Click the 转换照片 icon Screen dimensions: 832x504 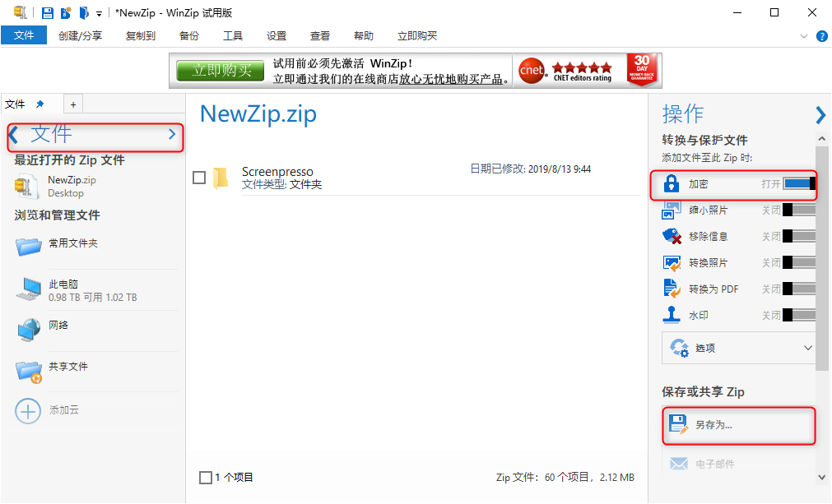[672, 263]
